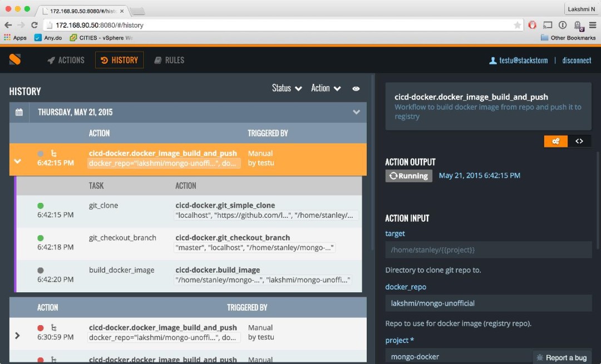Collapse the 6:42:15 PM running execution row
This screenshot has height=364, width=601.
tap(18, 161)
